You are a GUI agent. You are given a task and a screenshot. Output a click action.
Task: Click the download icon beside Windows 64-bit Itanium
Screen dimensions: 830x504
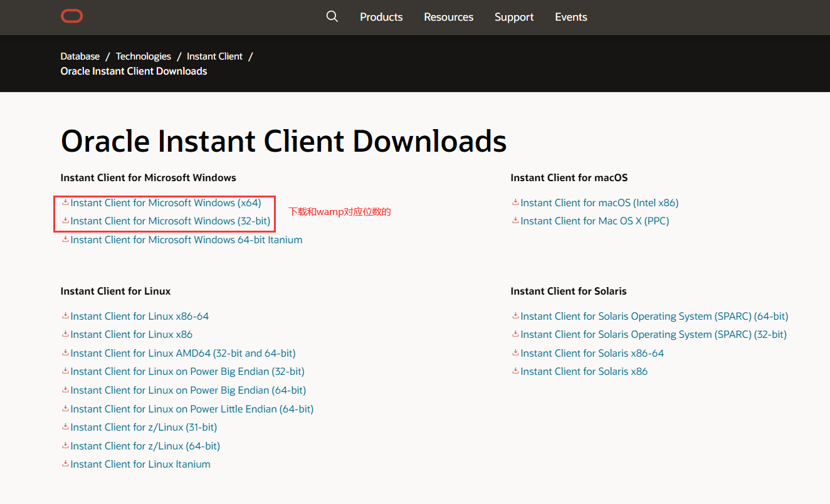pos(65,239)
